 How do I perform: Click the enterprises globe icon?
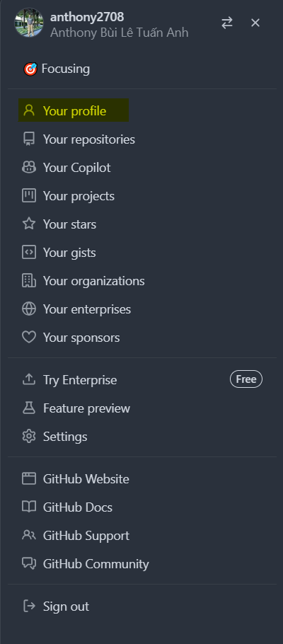click(29, 309)
